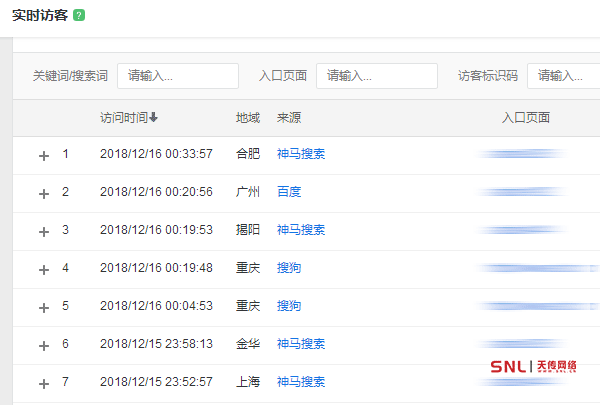Expand visitor row 5 with plus icon

[43, 307]
